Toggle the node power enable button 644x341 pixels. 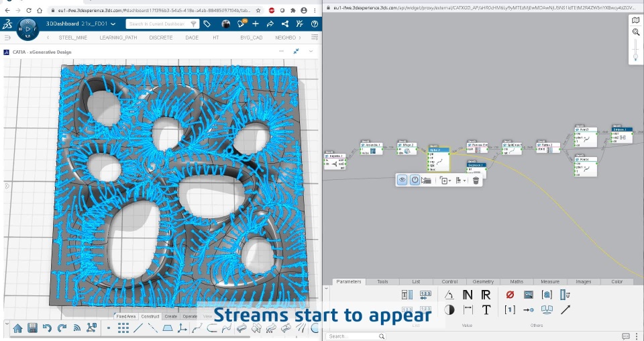click(x=415, y=180)
